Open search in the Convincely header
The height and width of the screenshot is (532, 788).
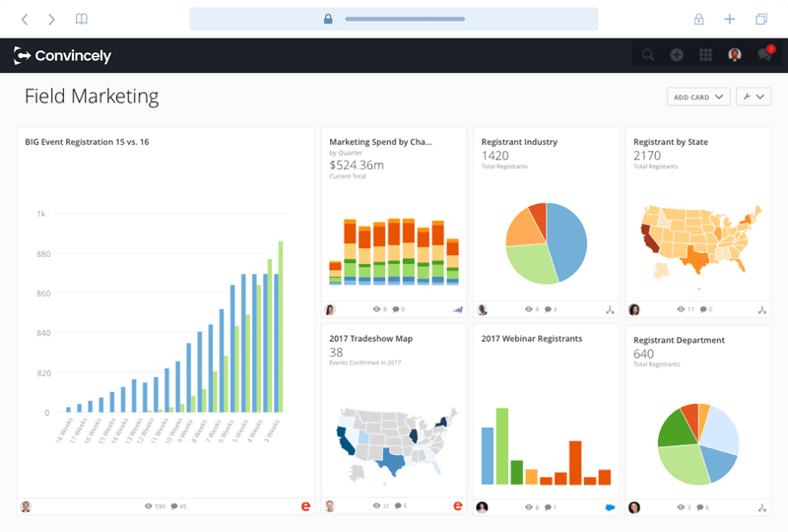(x=648, y=55)
